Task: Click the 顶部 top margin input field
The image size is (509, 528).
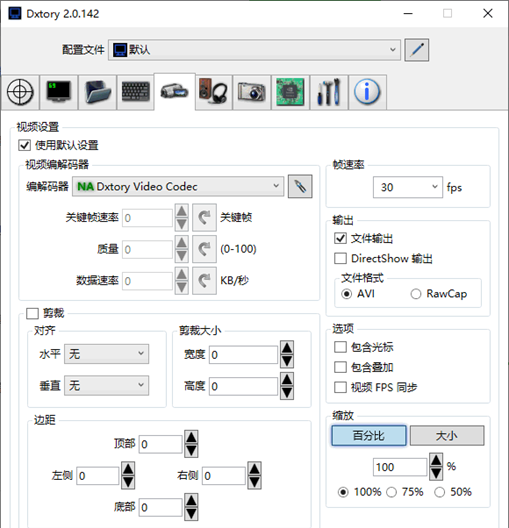Action: click(x=161, y=444)
